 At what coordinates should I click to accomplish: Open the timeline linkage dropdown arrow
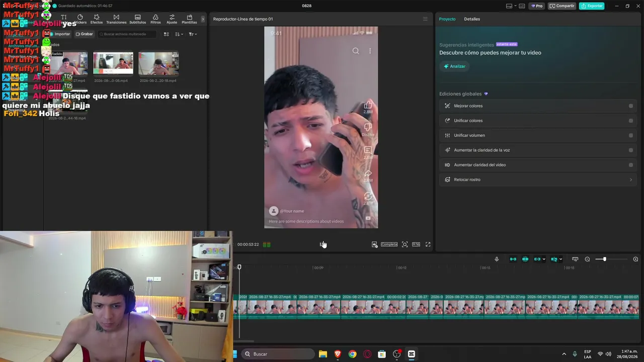(x=544, y=259)
